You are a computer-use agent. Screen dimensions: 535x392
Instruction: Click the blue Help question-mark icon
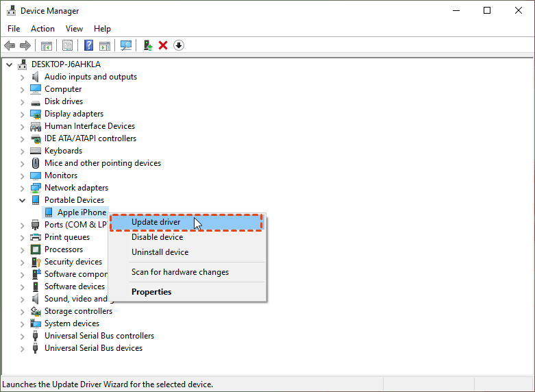[x=89, y=45]
